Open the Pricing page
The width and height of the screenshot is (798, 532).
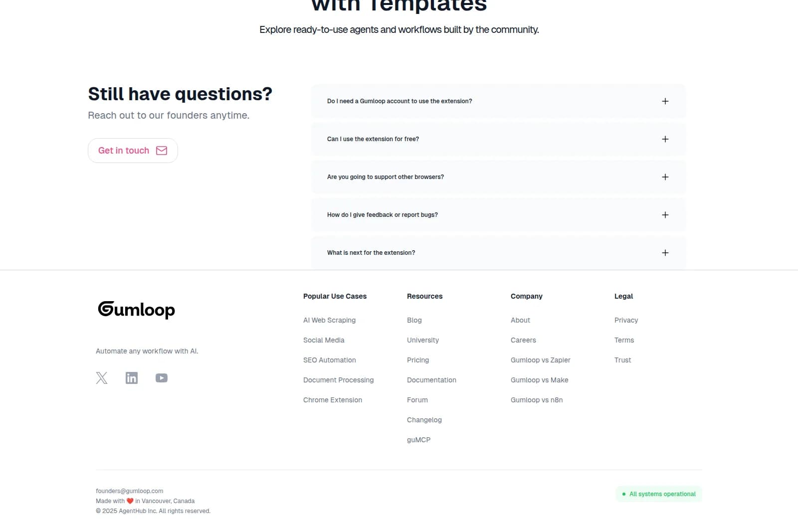417,360
